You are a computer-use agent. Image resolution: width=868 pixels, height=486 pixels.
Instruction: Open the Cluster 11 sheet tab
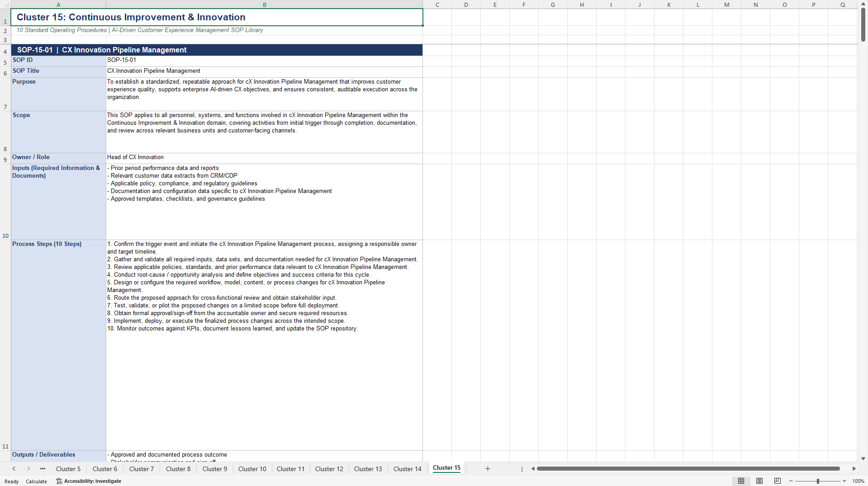tap(290, 469)
